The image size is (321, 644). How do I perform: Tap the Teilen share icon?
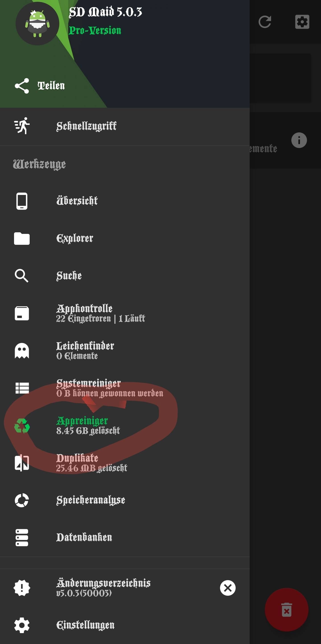tap(22, 86)
